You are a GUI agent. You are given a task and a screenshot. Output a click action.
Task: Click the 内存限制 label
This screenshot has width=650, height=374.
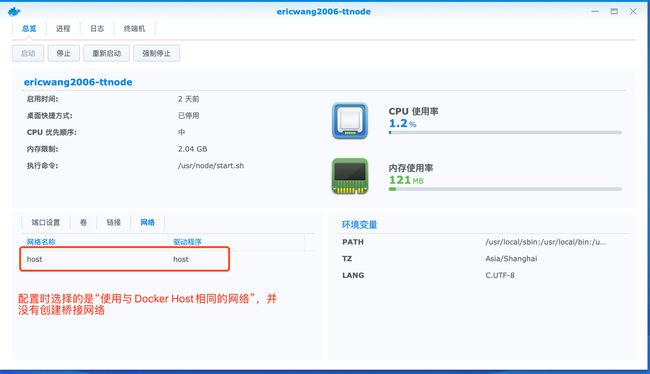pos(42,149)
